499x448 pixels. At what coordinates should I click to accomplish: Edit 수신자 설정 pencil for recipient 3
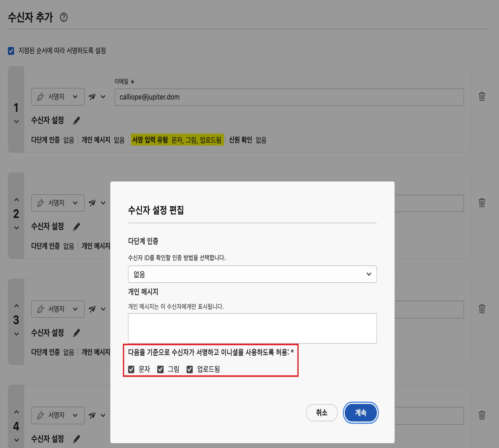click(x=77, y=333)
